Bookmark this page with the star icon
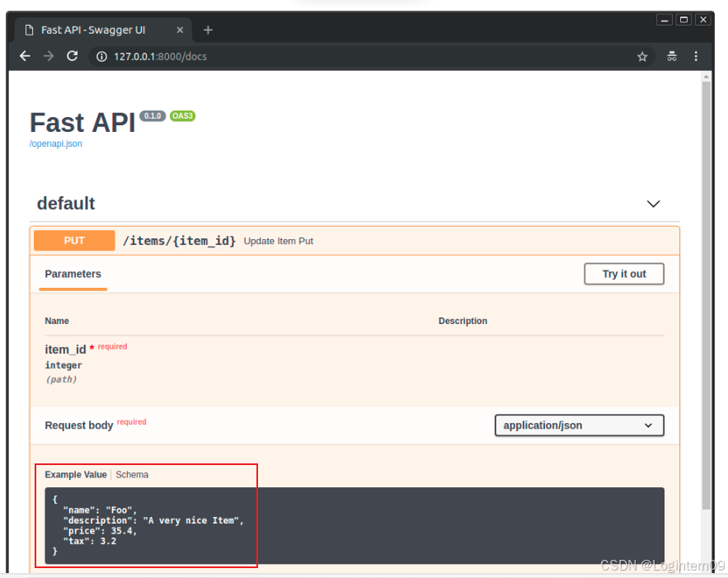The width and height of the screenshot is (728, 578). click(642, 57)
